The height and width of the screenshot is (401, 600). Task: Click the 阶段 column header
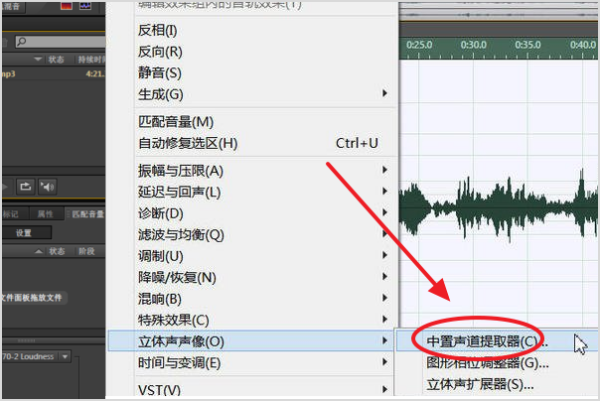[x=86, y=251]
